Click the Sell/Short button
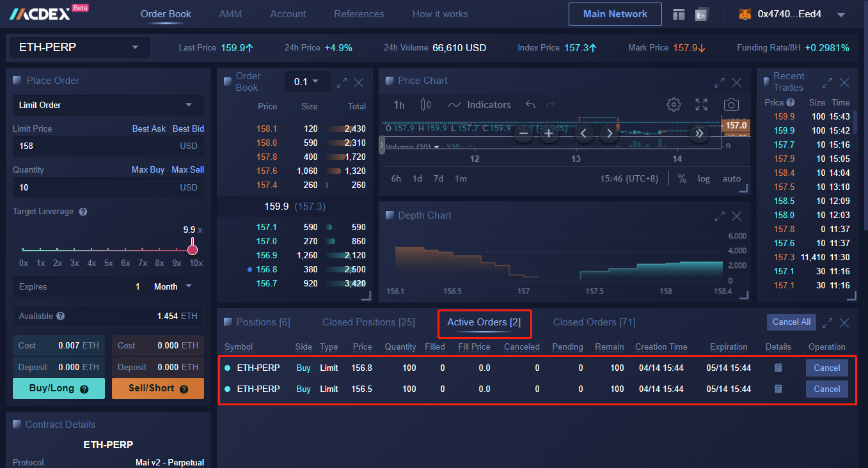Viewport: 868px width, 468px height. point(158,388)
